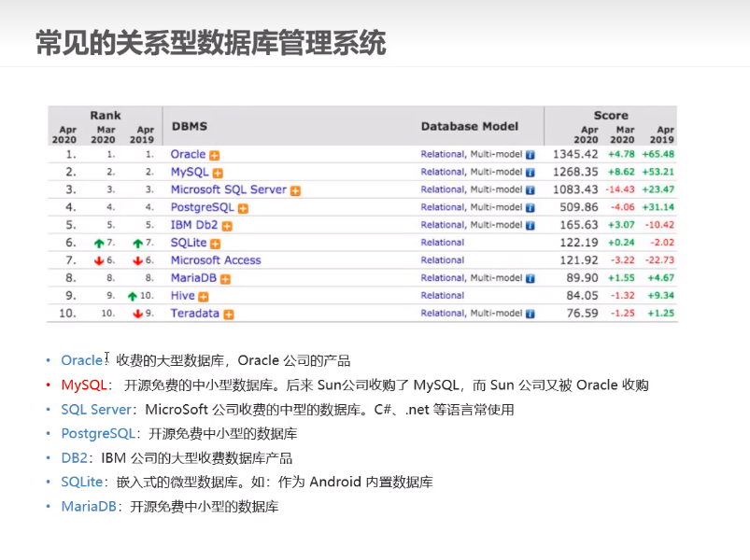The height and width of the screenshot is (560, 750).
Task: Click the slide title 常见的关系型数据库管理系统
Action: pos(211,43)
